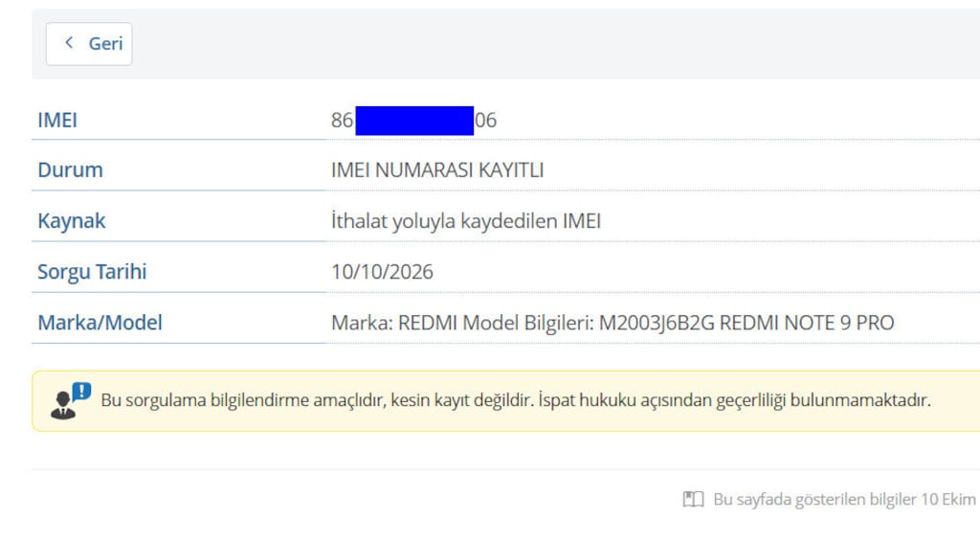
Task: Click the warning text Bu sorgulama bilgilendirme amaçlıdır
Action: coord(516,400)
